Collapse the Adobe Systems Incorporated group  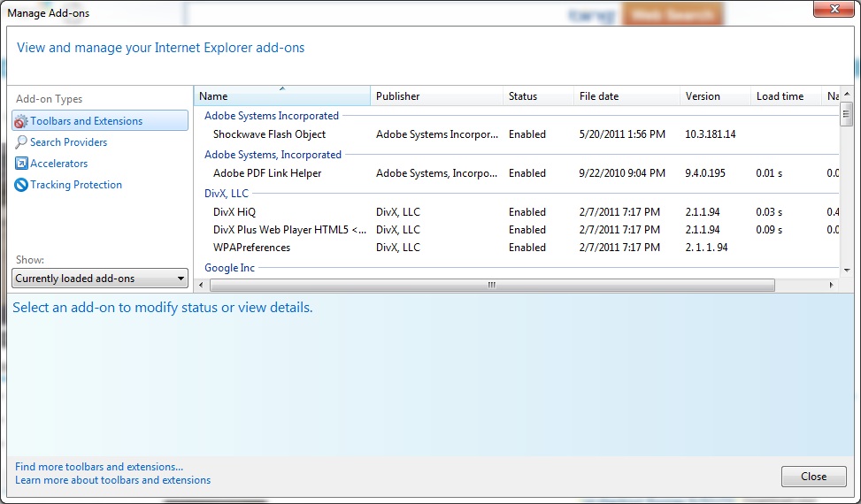coord(272,116)
